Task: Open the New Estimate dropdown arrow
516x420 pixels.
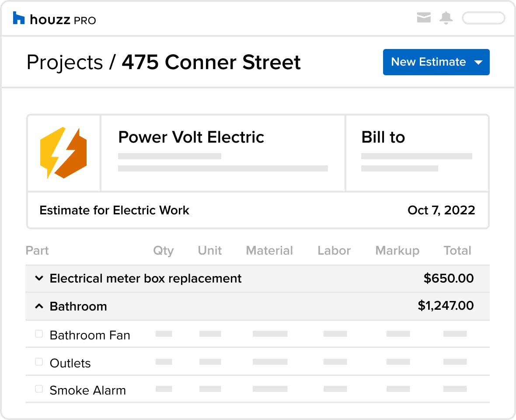Action: point(478,62)
